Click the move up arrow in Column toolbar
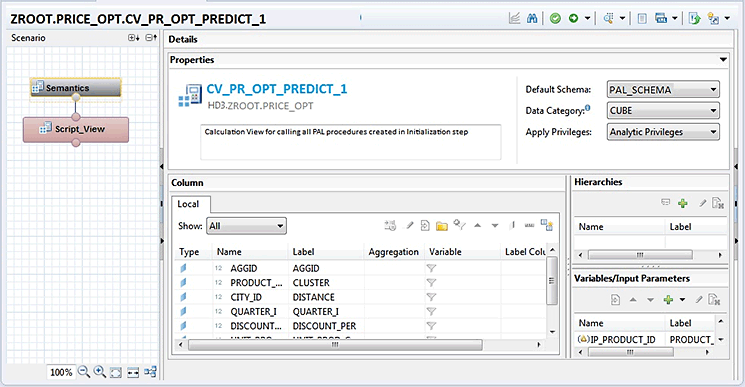Viewport: 745px width, 387px height. (478, 226)
